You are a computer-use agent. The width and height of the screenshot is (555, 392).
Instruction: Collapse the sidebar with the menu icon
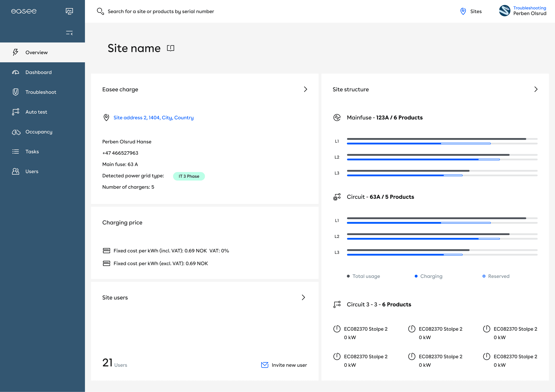[x=69, y=33]
